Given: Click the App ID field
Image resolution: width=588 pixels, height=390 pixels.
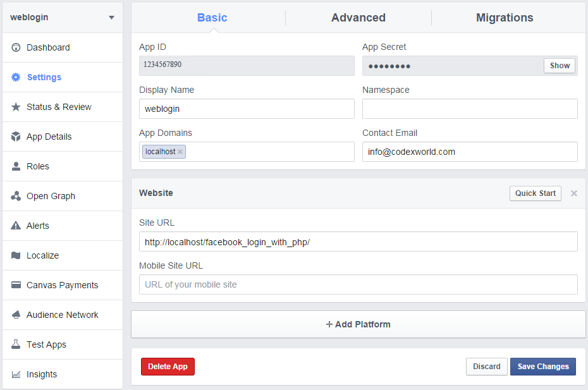Looking at the screenshot, I should coord(247,66).
